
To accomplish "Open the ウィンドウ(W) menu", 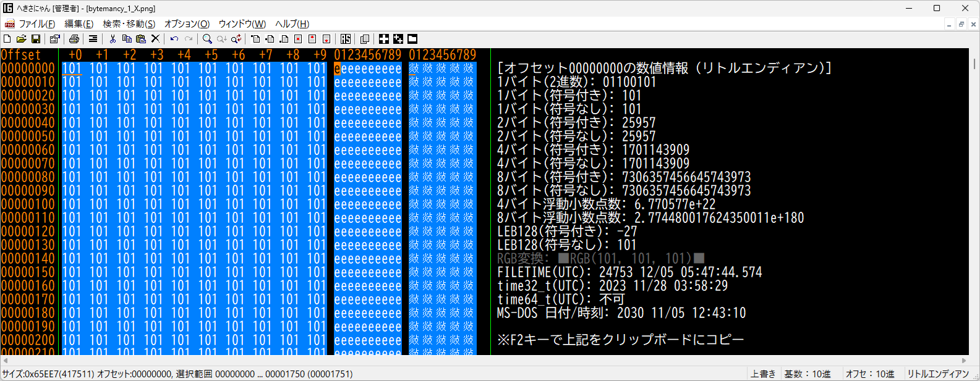I will 242,24.
